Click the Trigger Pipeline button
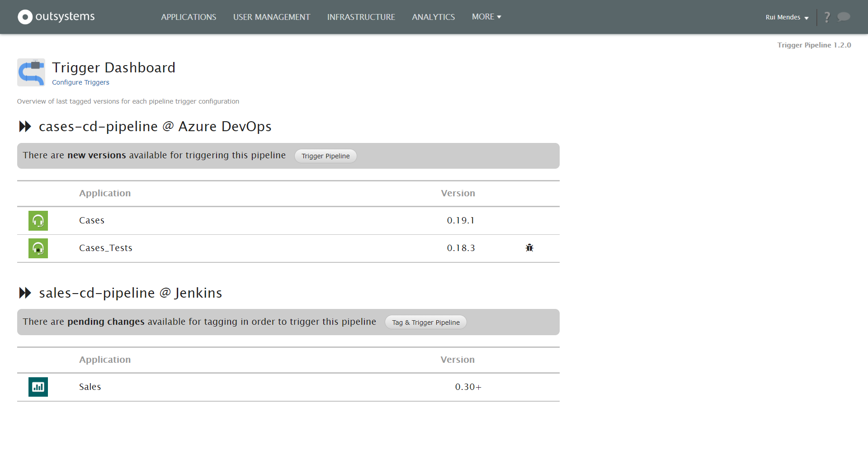The height and width of the screenshot is (465, 868). coord(325,156)
